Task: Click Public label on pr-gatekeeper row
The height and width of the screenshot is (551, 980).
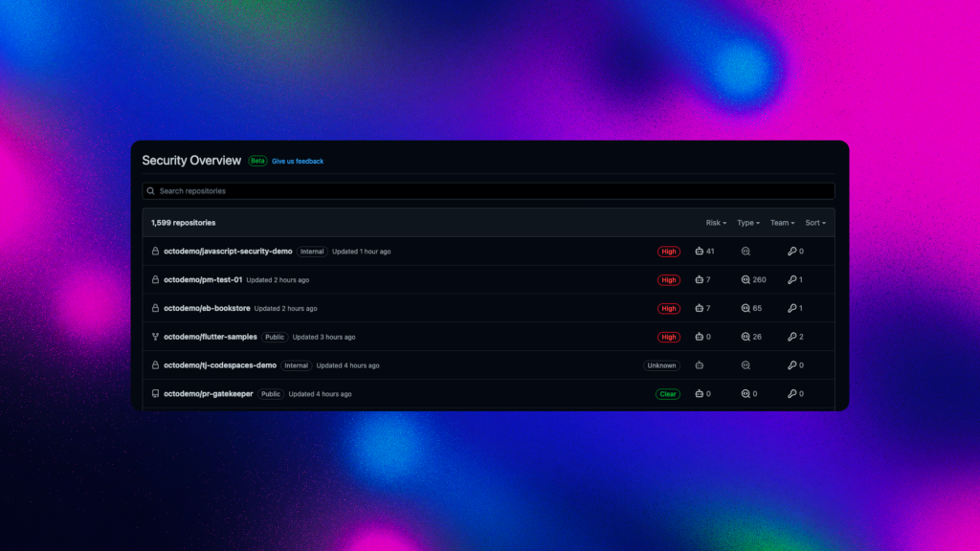Action: pos(271,394)
